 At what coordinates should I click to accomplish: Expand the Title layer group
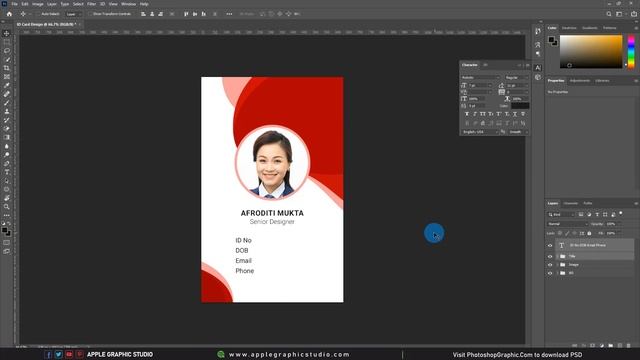pos(557,256)
